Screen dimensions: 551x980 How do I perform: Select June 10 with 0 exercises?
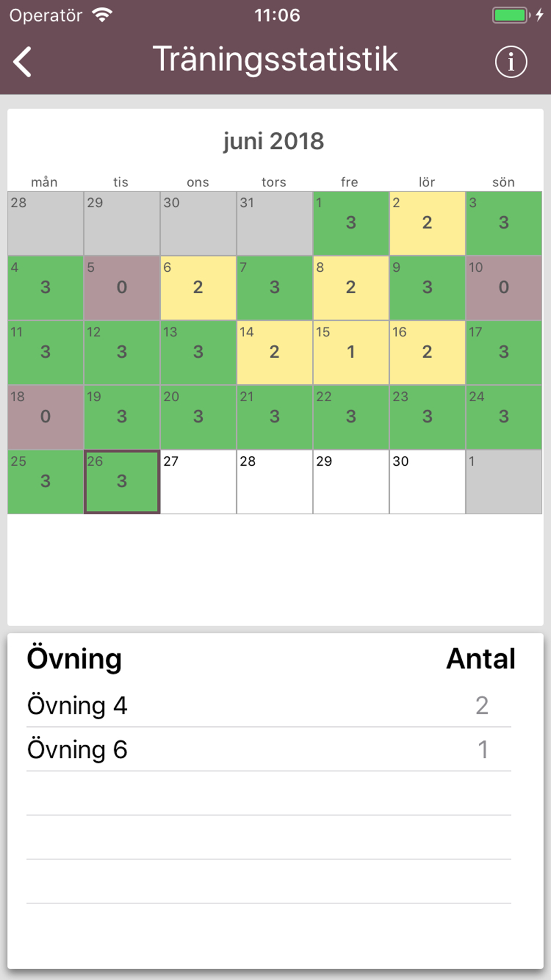point(504,288)
